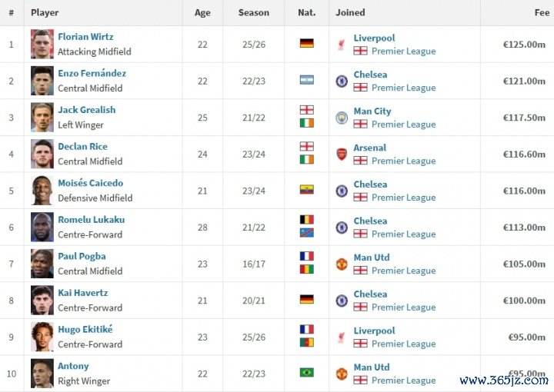This screenshot has width=554, height=392.
Task: Open Declan Rice player profile link
Action: click(x=82, y=147)
